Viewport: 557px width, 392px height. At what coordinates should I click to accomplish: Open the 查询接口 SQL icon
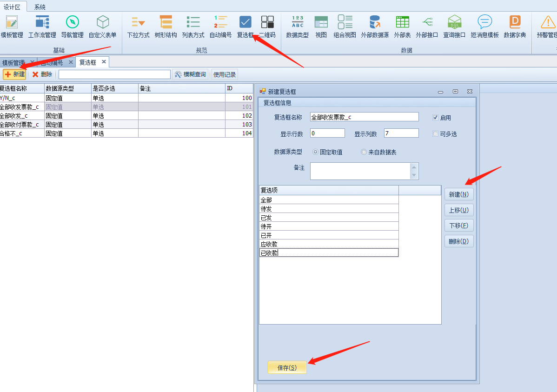tap(454, 22)
